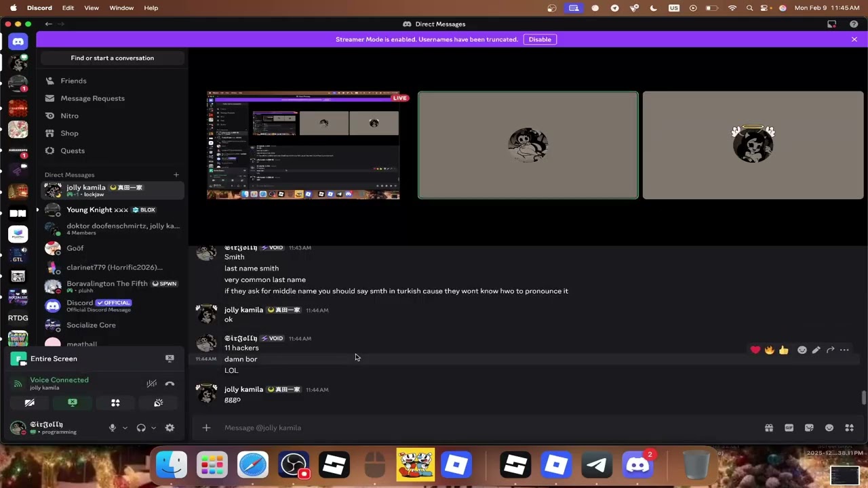Dismiss the Streamer Mode banner
868x488 pixels.
[x=854, y=39]
